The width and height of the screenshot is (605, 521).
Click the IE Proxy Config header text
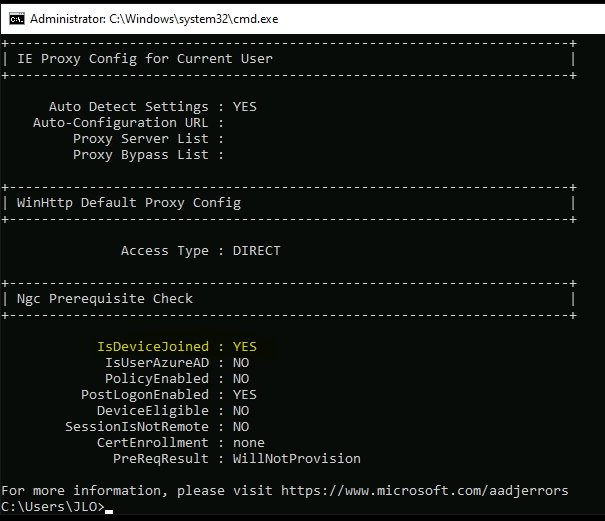tap(145, 59)
